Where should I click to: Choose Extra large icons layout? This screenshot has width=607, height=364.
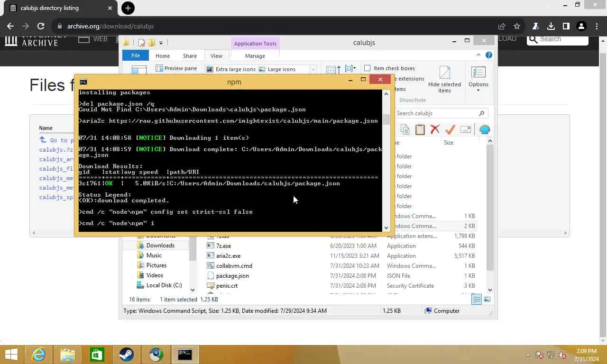[x=231, y=69]
